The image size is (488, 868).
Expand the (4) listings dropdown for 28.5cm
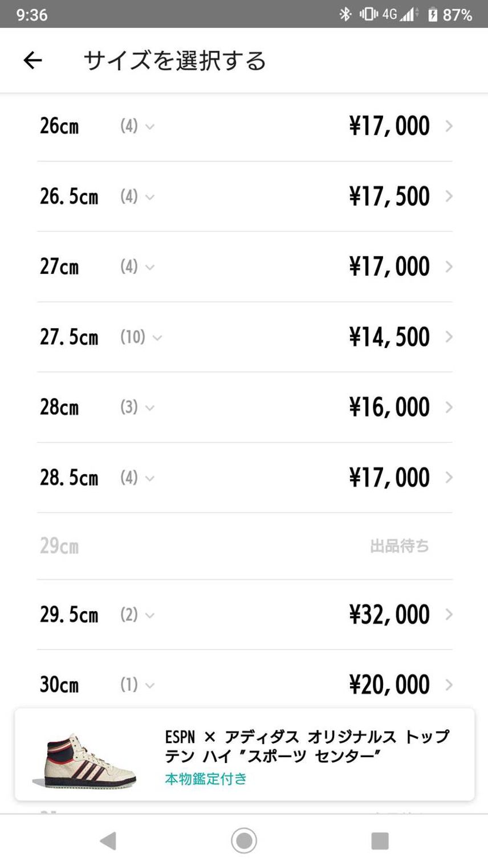tap(137, 478)
